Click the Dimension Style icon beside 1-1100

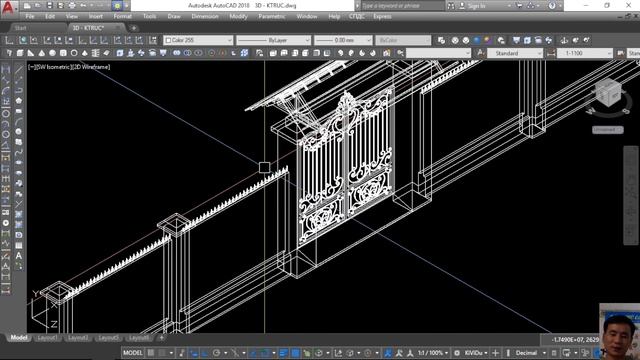(x=551, y=53)
